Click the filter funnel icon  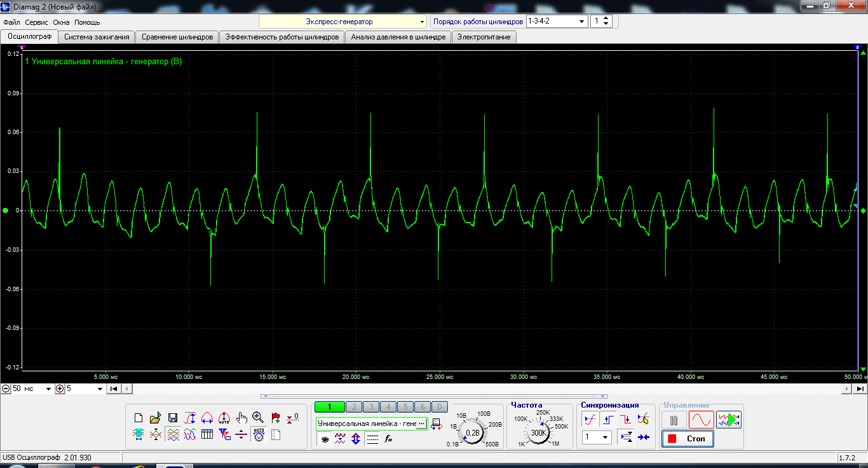[x=224, y=435]
